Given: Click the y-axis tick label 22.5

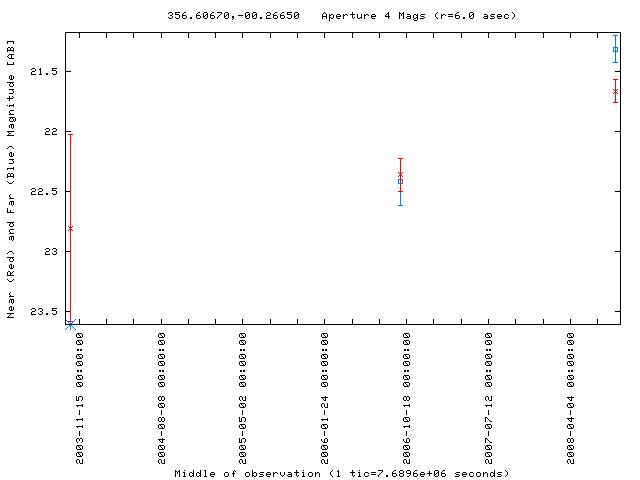Looking at the screenshot, I should tap(44, 191).
